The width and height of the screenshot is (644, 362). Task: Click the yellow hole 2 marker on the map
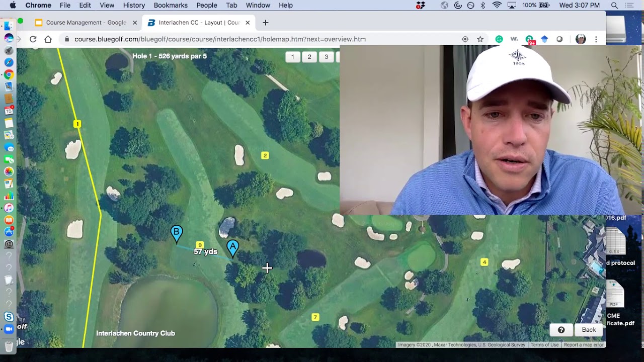pyautogui.click(x=265, y=155)
